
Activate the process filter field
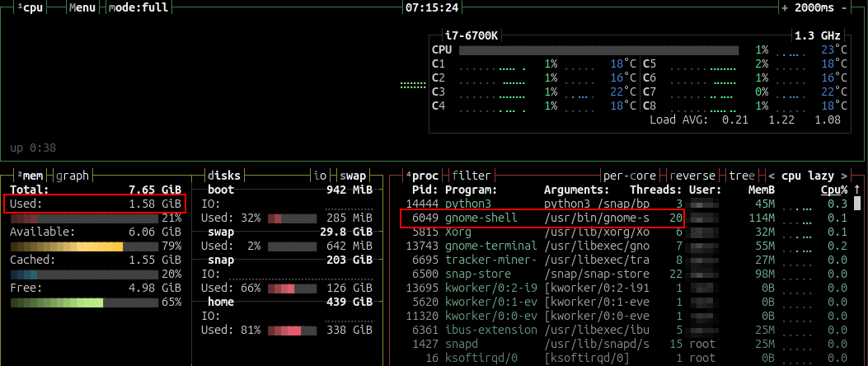pos(471,176)
